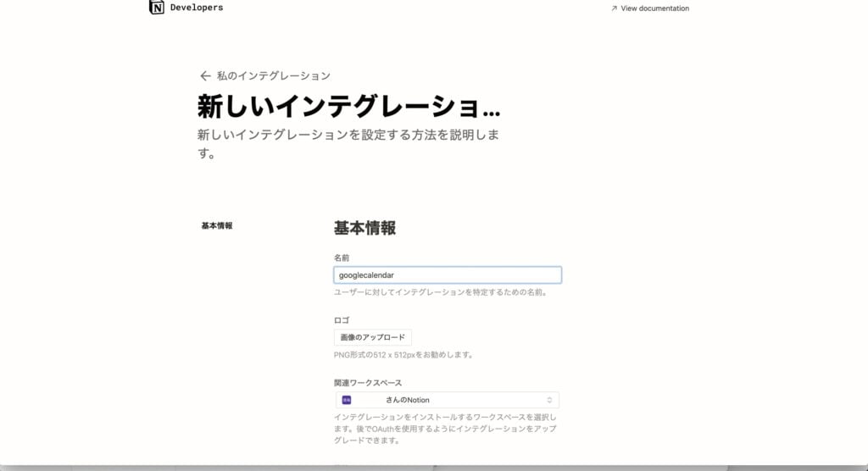Screen dimensions: 868x471
Task: Focus the 名前 input containing googlecalendar
Action: tap(447, 275)
